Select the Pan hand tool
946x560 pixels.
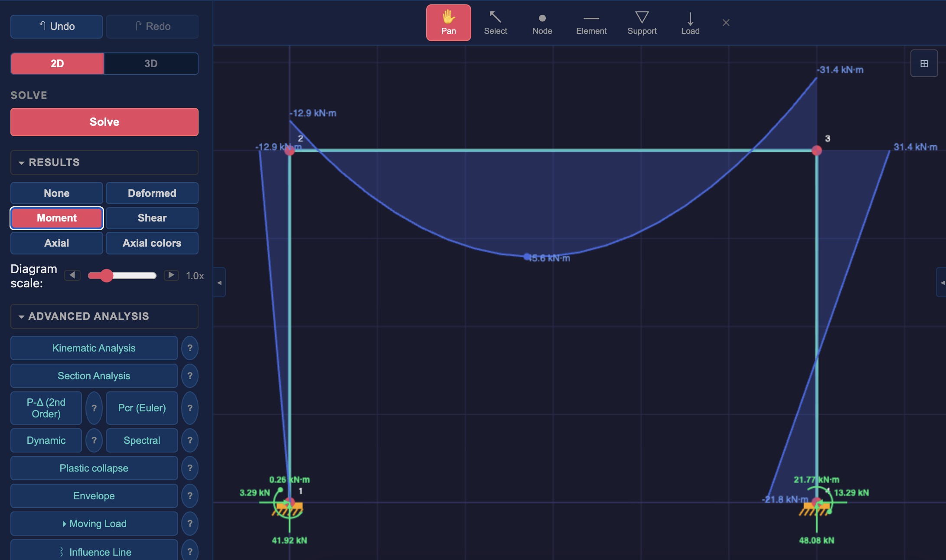click(x=448, y=23)
